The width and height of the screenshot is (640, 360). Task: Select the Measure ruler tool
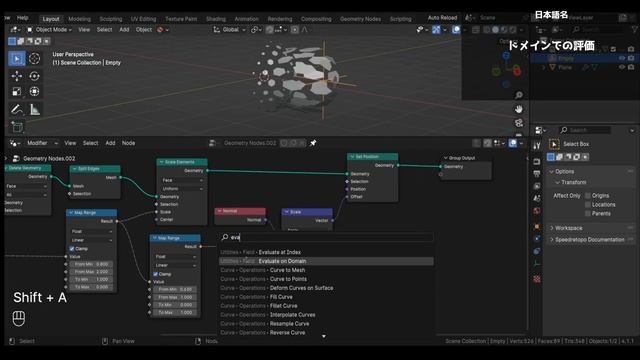(x=34, y=109)
